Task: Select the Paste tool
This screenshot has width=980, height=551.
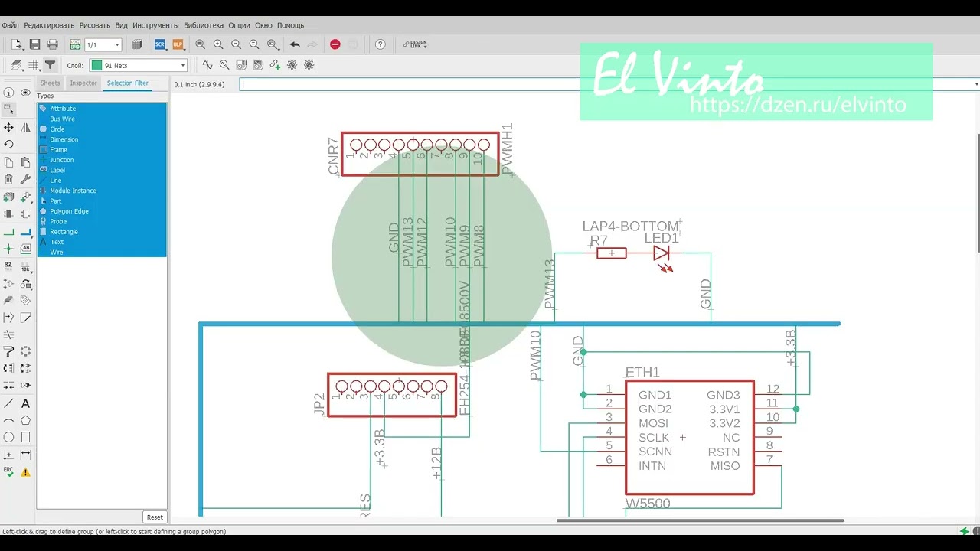Action: coord(25,162)
